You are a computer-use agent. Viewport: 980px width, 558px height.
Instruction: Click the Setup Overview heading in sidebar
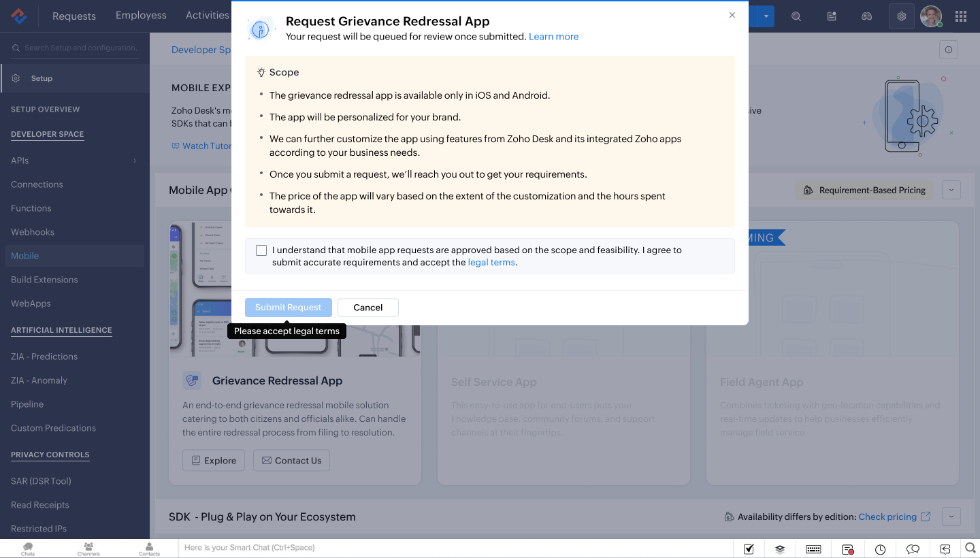(x=45, y=109)
